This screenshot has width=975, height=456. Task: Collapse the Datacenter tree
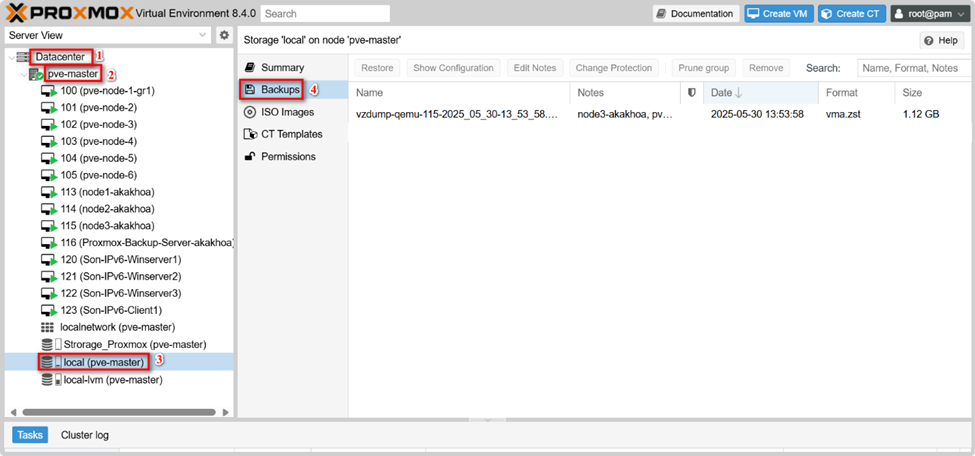10,58
